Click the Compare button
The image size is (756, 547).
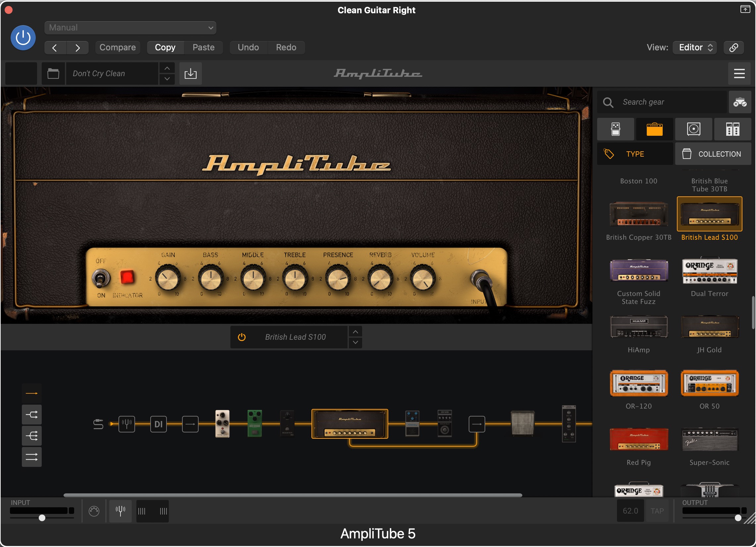pyautogui.click(x=118, y=48)
